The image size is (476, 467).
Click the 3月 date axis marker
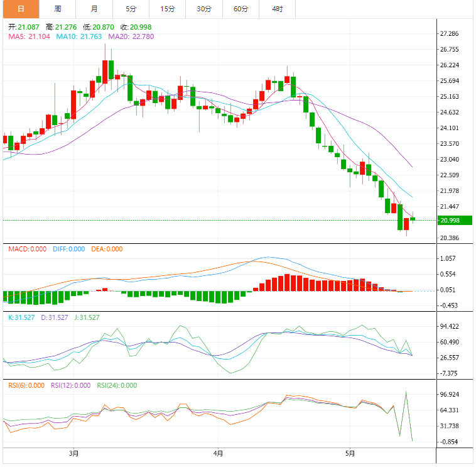click(73, 454)
